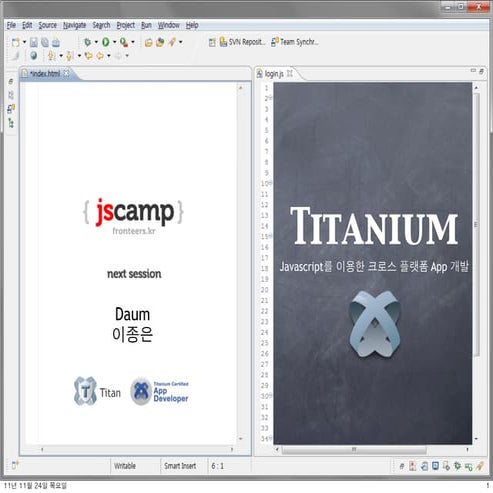Click the folder icon after External Tools
493x493 pixels.
tap(149, 42)
